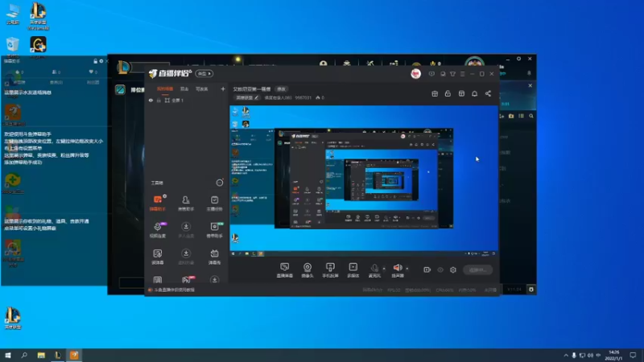Viewport: 644px width, 362px height.
Task: Open folder icon in League client panel
Action: (511, 116)
